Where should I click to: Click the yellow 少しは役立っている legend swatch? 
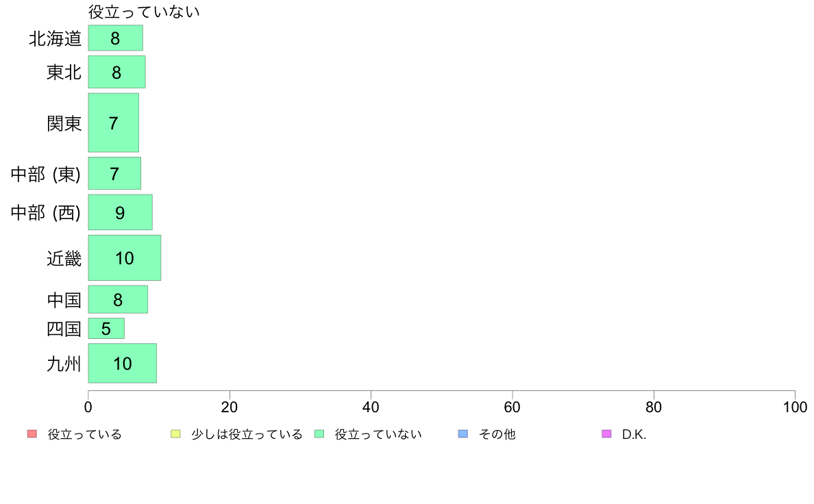pyautogui.click(x=175, y=434)
